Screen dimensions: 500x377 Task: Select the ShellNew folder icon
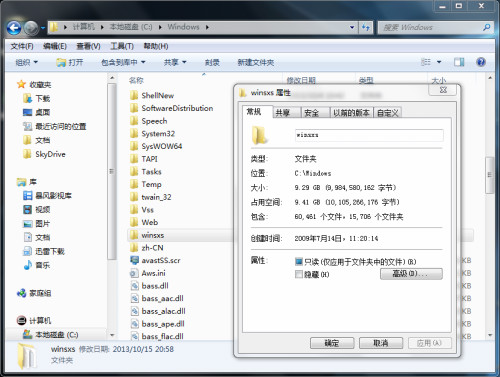click(134, 96)
